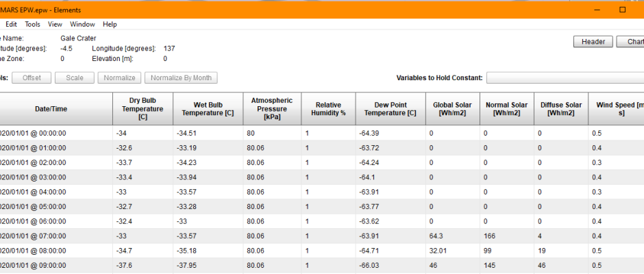Open the View menu

coord(55,24)
